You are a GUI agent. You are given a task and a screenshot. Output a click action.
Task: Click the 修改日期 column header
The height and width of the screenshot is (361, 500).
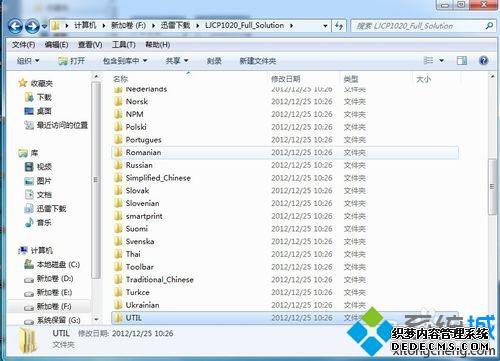tap(286, 79)
